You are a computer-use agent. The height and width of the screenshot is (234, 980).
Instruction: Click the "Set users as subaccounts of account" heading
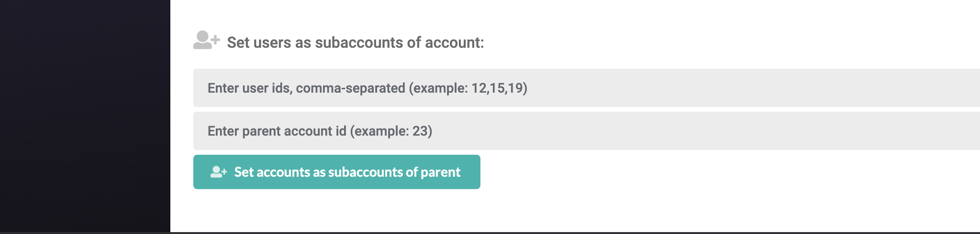(x=355, y=43)
